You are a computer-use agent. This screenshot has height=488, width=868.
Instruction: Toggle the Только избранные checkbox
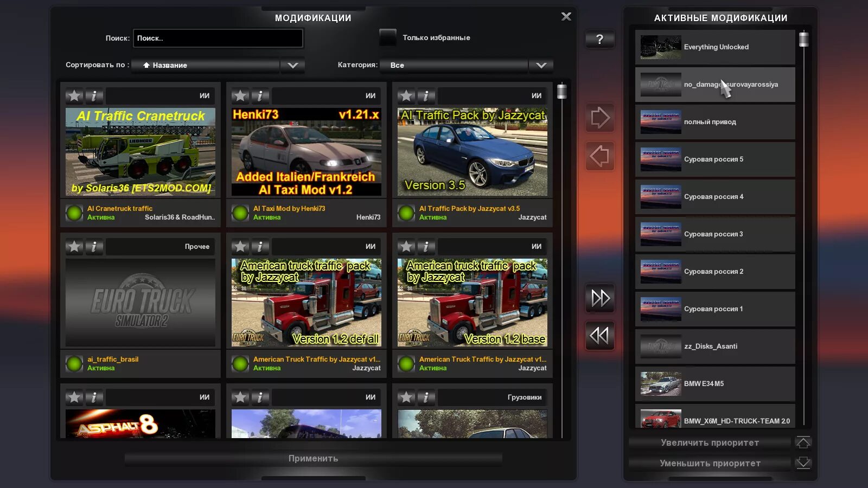pos(387,37)
